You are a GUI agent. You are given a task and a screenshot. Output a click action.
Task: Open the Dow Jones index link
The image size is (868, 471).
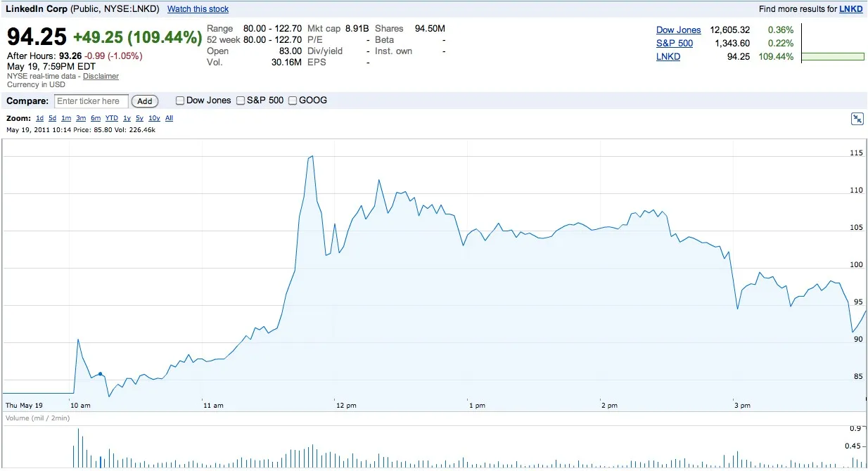678,30
